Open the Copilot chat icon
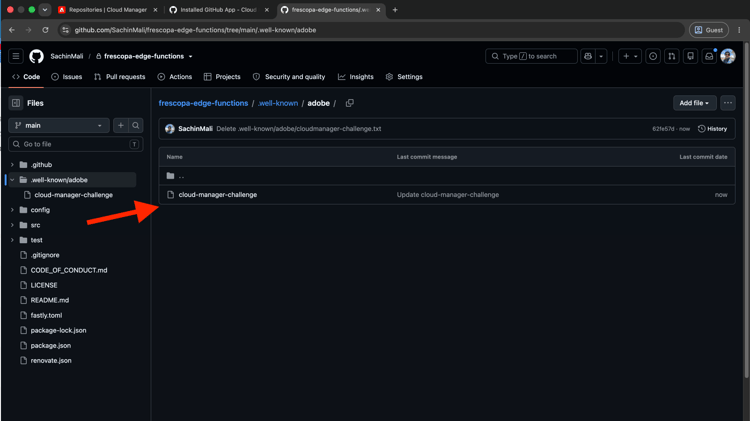Viewport: 750px width, 421px height. 588,56
